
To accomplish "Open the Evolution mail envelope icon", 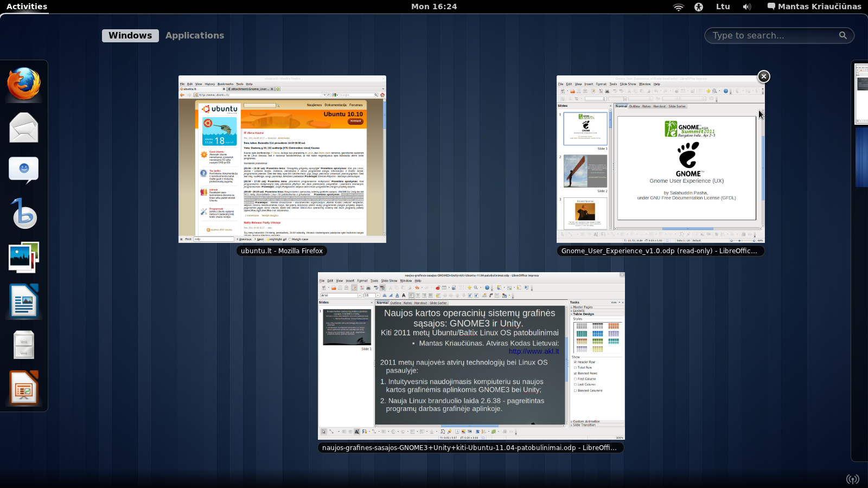I will click(x=24, y=127).
